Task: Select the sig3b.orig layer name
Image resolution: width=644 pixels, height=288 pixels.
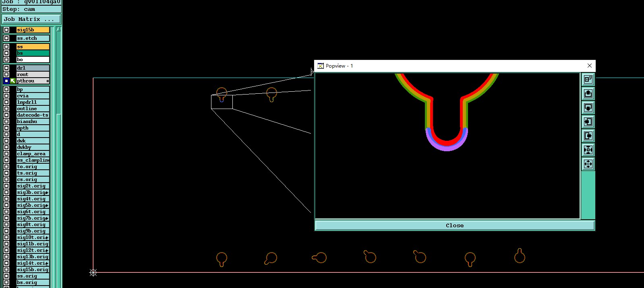Action: tap(33, 192)
